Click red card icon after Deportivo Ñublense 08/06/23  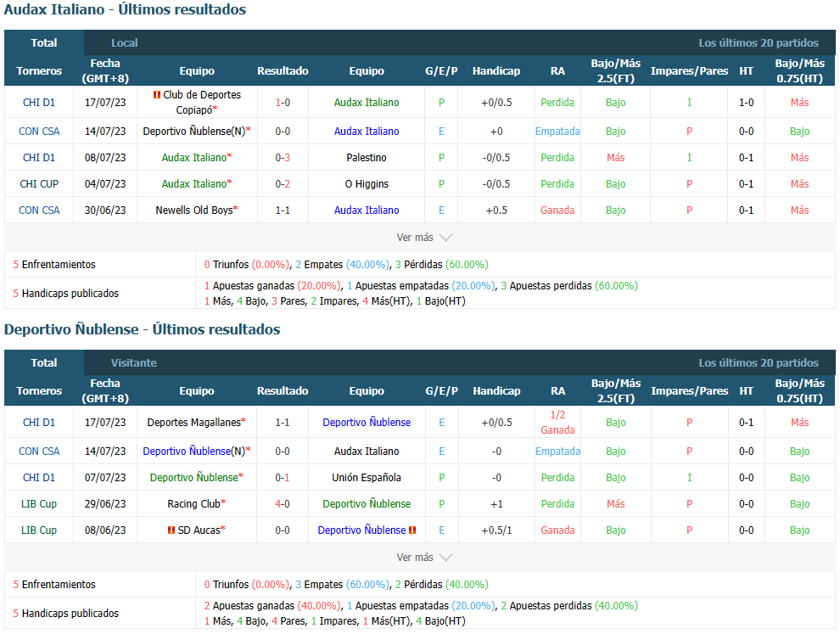(412, 530)
